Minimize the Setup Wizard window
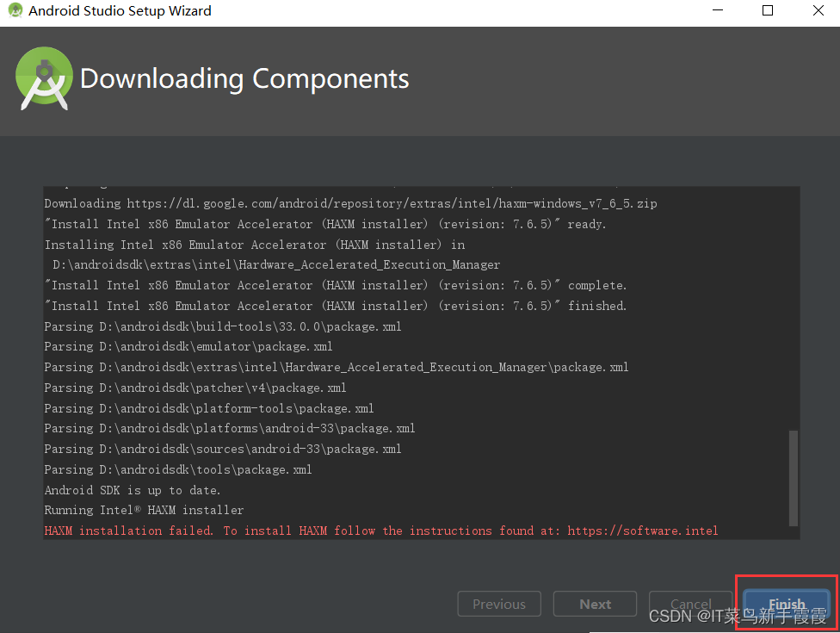 point(718,10)
